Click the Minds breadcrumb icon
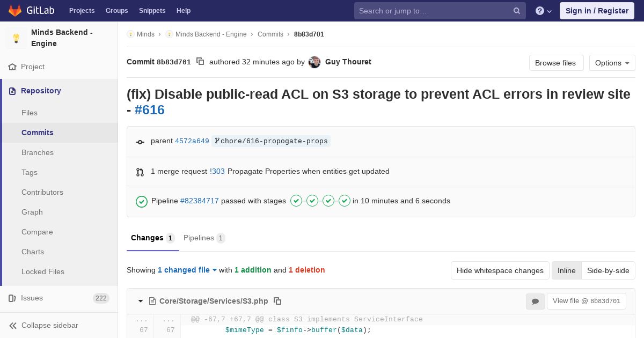The width and height of the screenshot is (644, 338). pyautogui.click(x=130, y=34)
